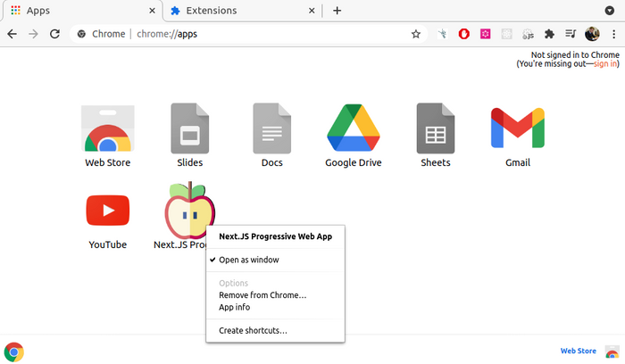Select the Apps tab

[83, 11]
